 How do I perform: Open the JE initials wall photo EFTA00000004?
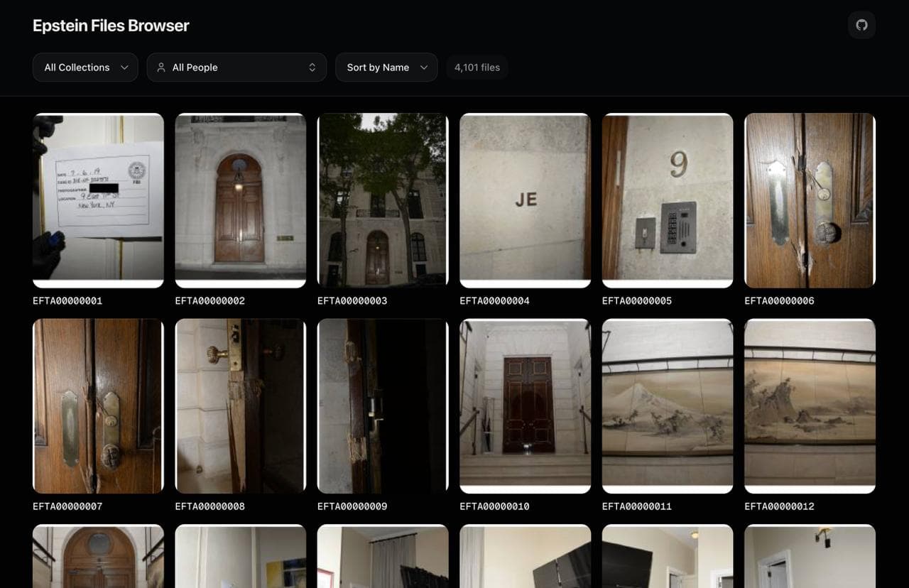coord(525,200)
